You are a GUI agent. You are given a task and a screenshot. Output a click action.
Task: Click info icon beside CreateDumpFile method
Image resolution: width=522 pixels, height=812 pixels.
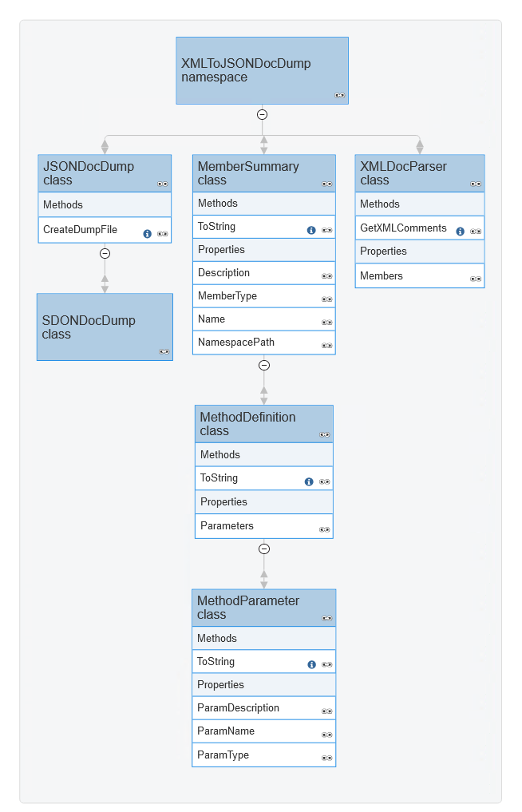(147, 234)
